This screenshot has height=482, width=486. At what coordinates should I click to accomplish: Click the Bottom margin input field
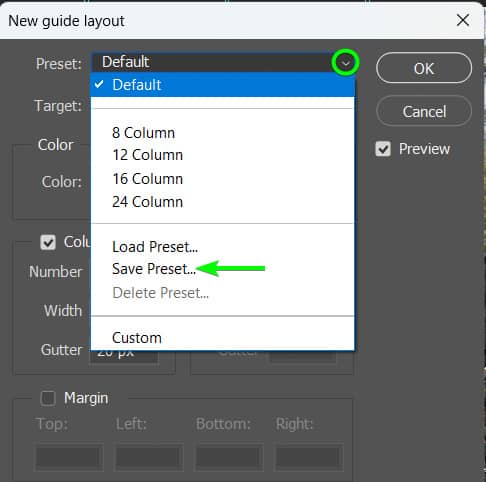point(229,457)
